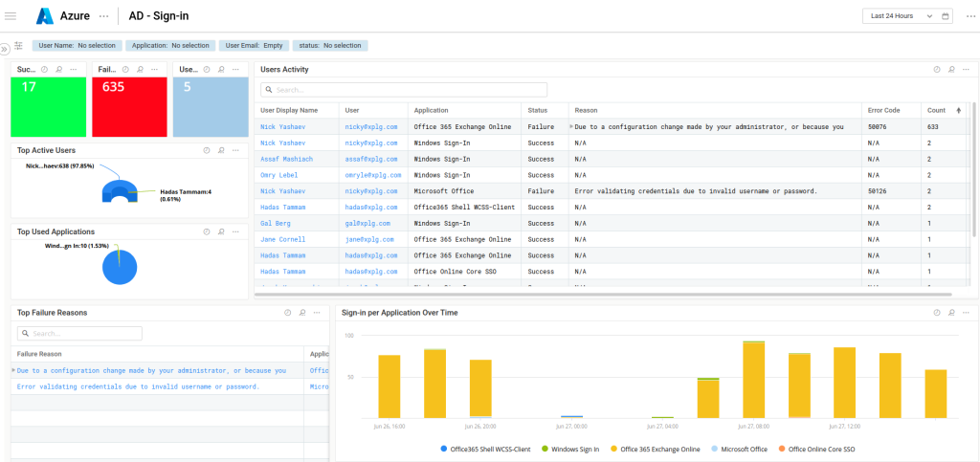Sort by the Error Code column header
The height and width of the screenshot is (462, 980).
pos(883,111)
